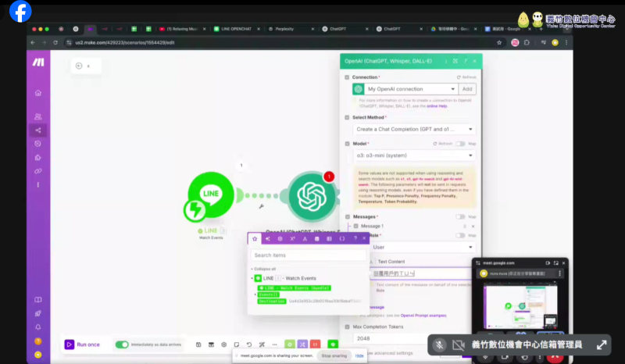Toggle the Map switch for Messages
Image resolution: width=625 pixels, height=364 pixels.
[461, 216]
